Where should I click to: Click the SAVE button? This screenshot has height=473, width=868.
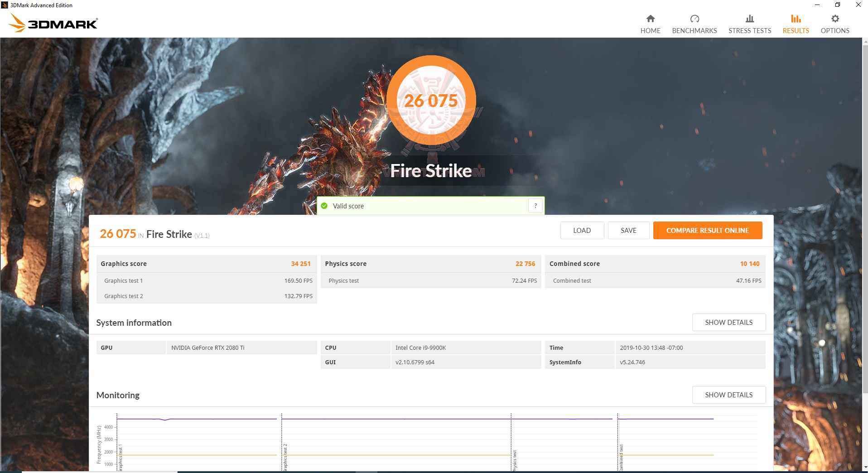click(628, 230)
